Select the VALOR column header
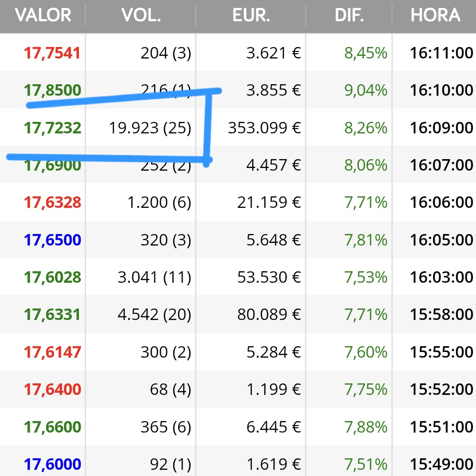This screenshot has height=476, width=476. [43, 15]
